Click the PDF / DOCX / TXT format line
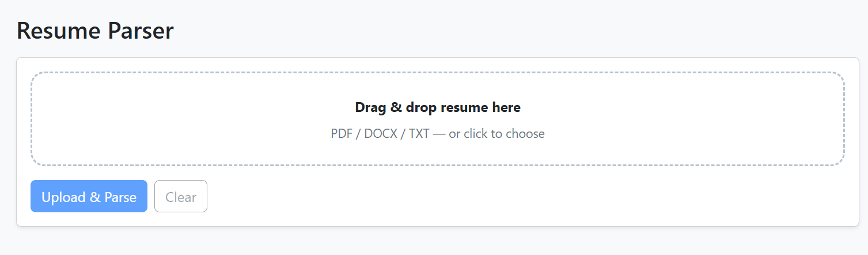The image size is (868, 255). pyautogui.click(x=437, y=134)
